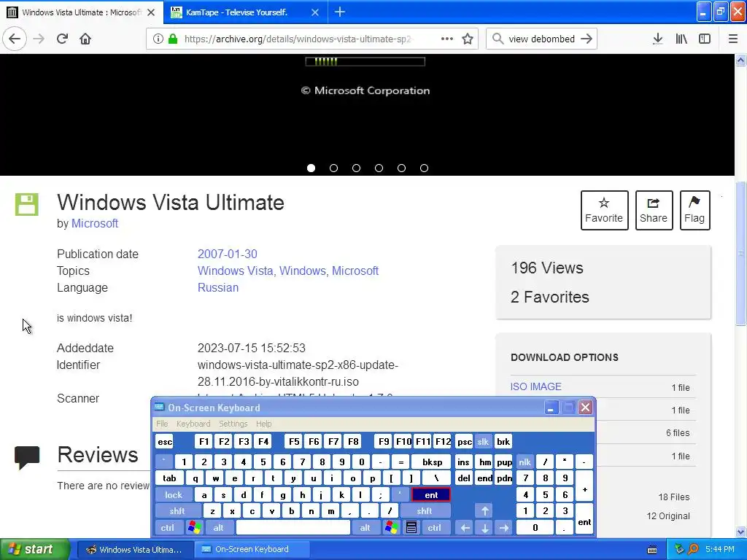747x560 pixels.
Task: Open a new browser tab
Action: [x=340, y=12]
